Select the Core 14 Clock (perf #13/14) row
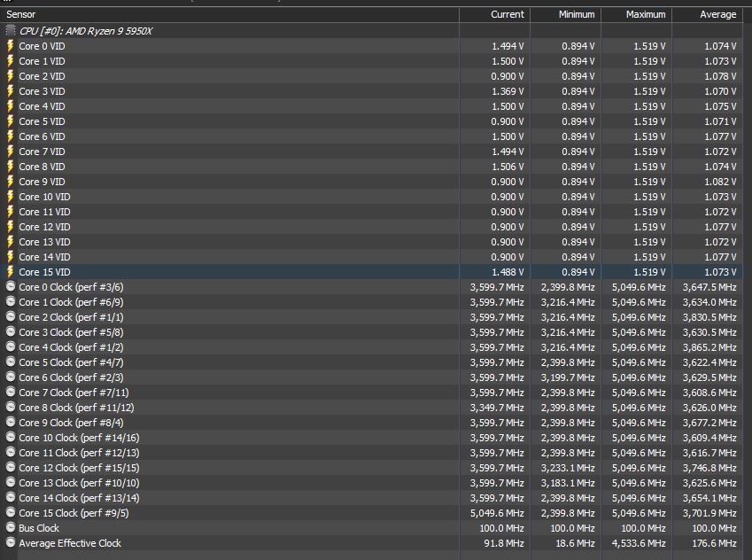Screen dimensions: 752x560 click(371, 498)
